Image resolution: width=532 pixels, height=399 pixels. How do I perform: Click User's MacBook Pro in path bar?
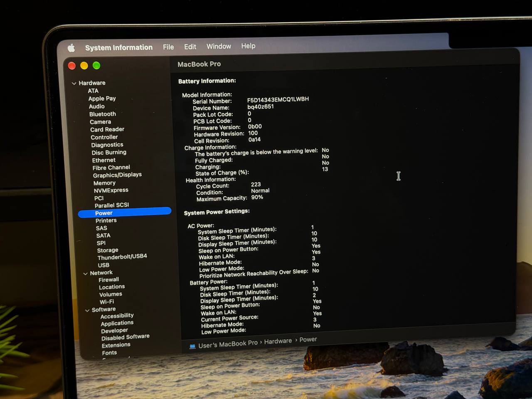(228, 344)
